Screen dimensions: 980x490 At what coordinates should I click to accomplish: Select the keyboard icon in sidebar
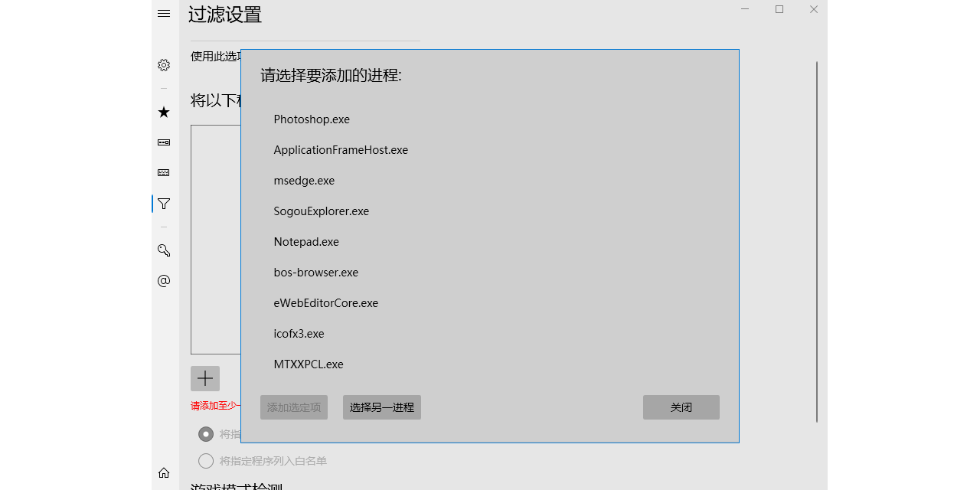163,172
